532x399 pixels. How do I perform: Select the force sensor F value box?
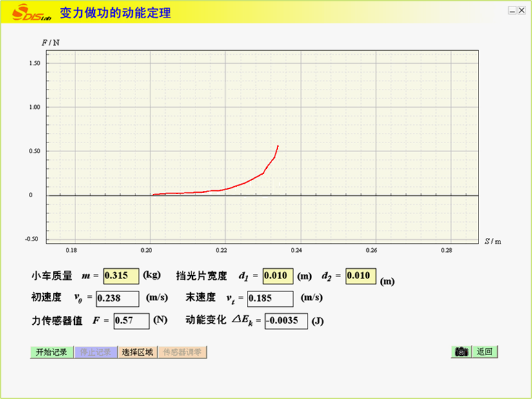[131, 320]
